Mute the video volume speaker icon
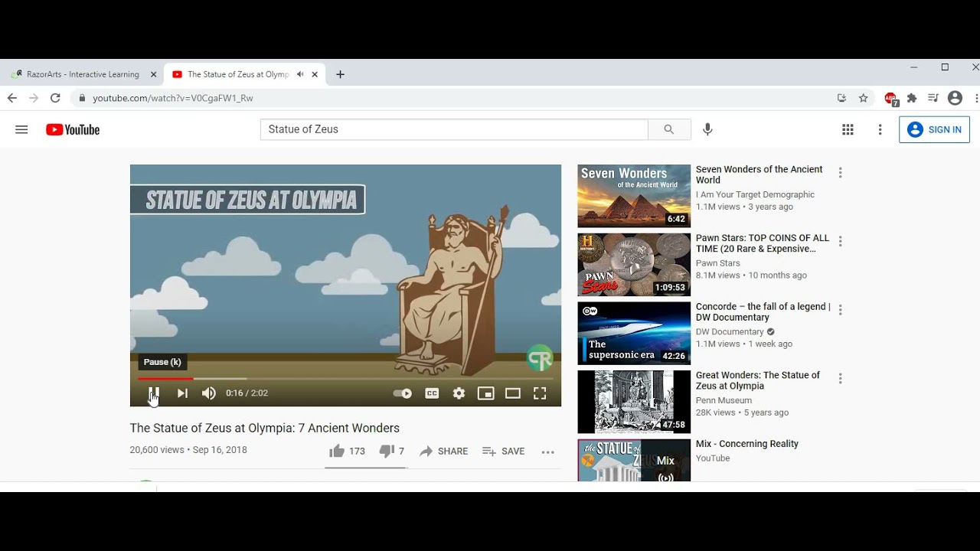Viewport: 980px width, 551px height. (208, 393)
